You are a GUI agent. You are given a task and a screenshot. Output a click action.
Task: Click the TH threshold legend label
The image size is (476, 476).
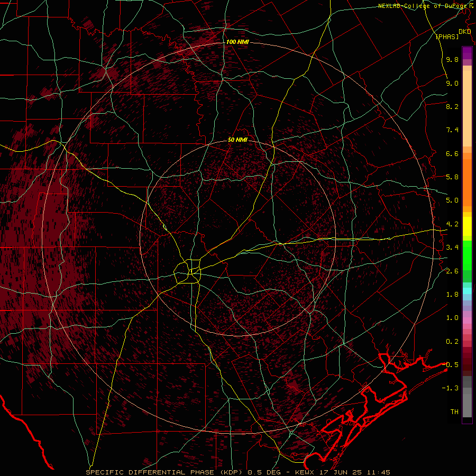[x=454, y=412]
